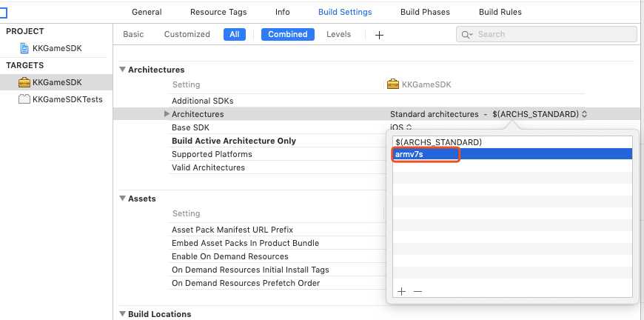This screenshot has width=644, height=320.
Task: Expand the Build Locations section
Action: [122, 314]
